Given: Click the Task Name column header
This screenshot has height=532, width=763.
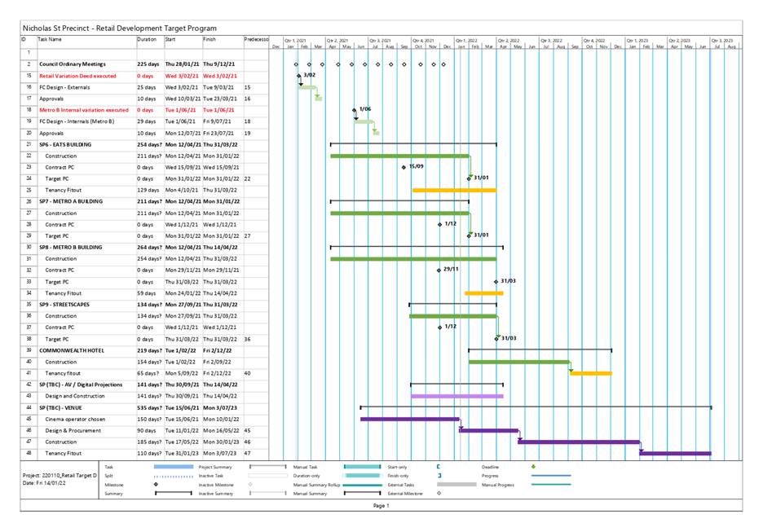Looking at the screenshot, I should (50, 39).
